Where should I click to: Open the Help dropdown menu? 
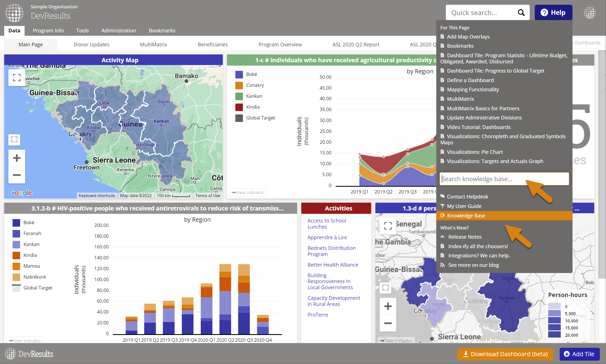pos(553,13)
